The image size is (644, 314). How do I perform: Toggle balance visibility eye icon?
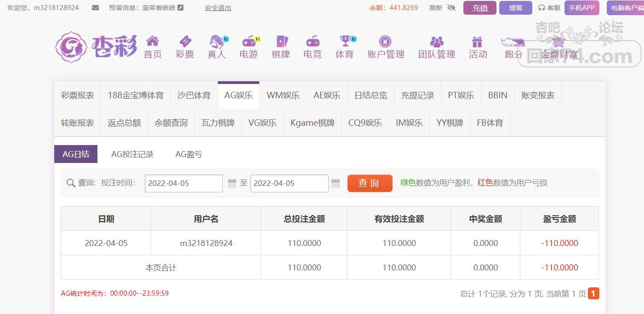[x=451, y=8]
